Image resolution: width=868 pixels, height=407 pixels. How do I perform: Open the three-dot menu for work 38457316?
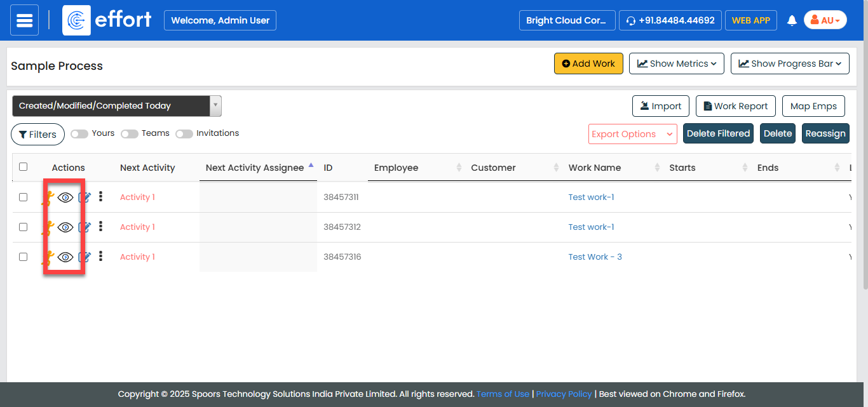tap(100, 257)
